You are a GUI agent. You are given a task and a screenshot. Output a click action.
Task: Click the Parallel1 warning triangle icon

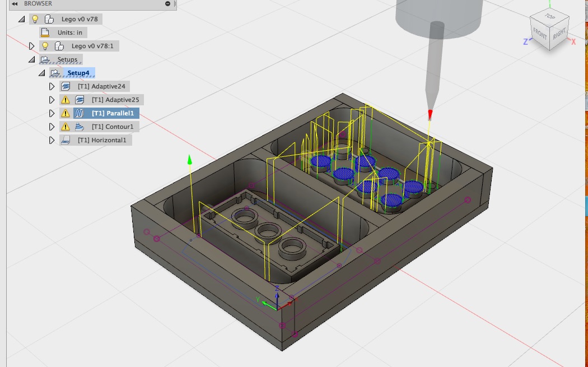66,113
